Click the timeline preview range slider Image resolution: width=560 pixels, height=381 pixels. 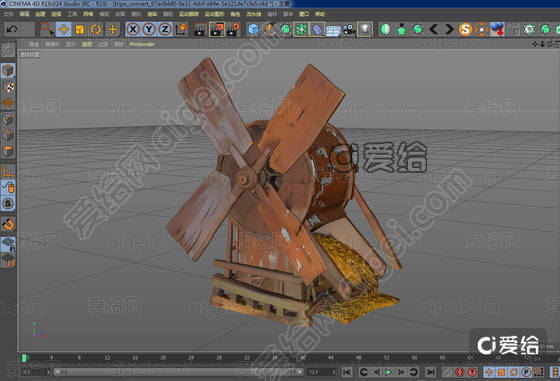(179, 372)
